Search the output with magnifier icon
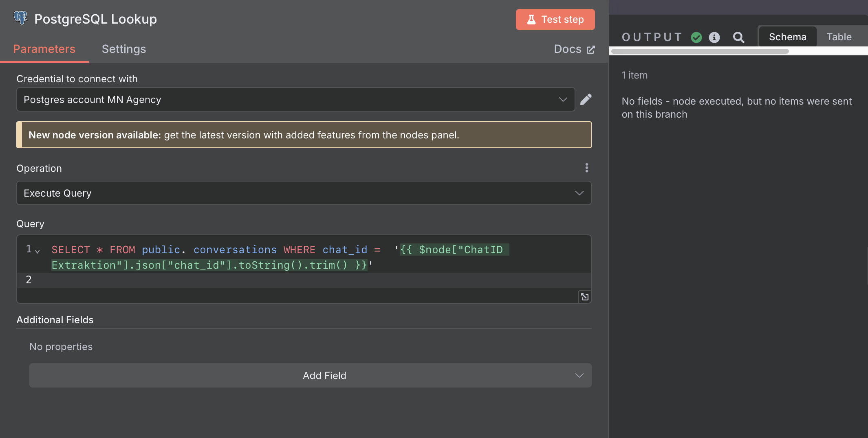Image resolution: width=868 pixels, height=438 pixels. 738,37
